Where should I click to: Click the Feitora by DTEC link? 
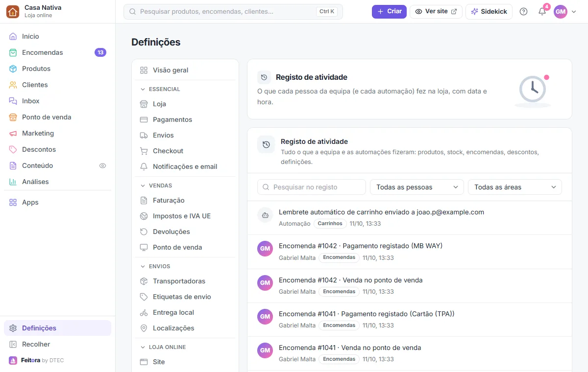(36, 361)
